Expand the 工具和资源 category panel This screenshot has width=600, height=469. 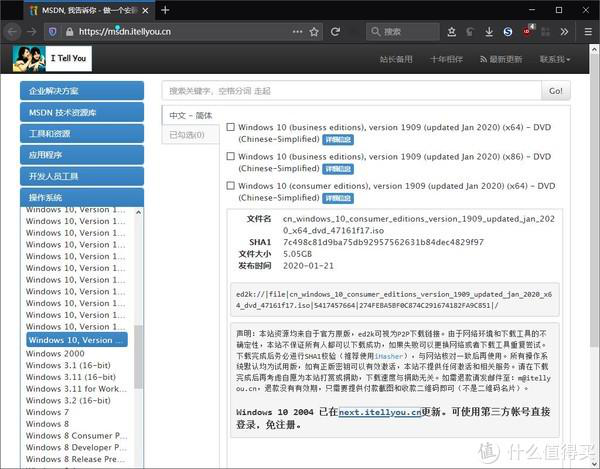click(x=82, y=134)
